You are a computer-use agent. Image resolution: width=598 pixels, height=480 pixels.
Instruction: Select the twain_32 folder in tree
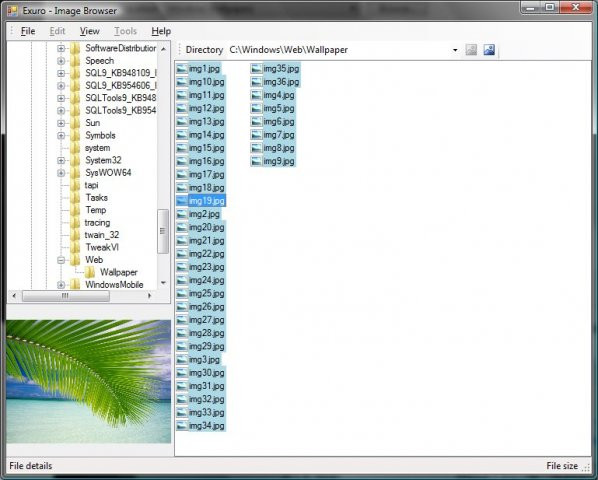click(102, 235)
